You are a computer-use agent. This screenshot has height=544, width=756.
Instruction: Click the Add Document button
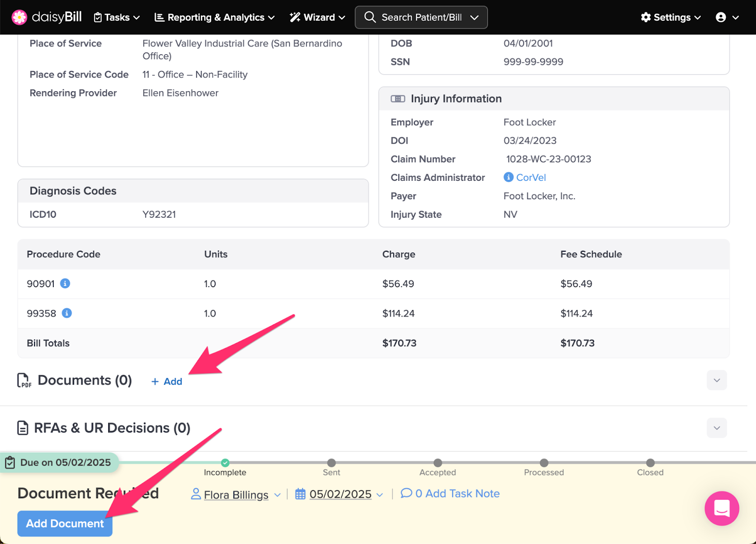65,523
